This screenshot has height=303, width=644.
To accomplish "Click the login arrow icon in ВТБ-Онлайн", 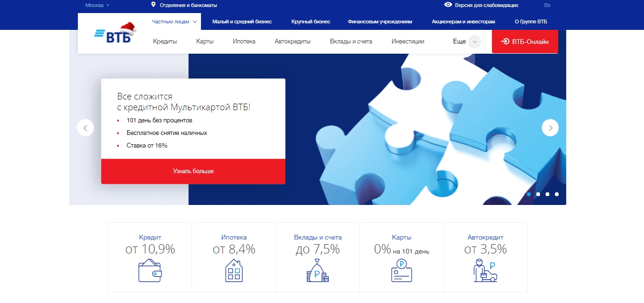I will pyautogui.click(x=505, y=41).
